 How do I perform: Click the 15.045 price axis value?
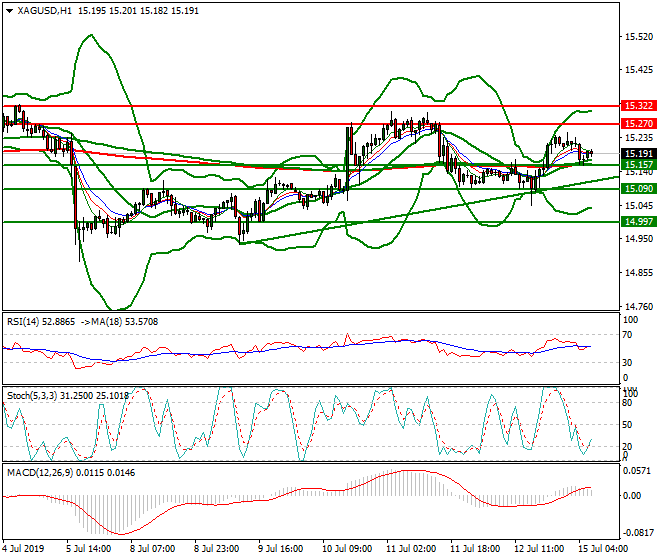639,205
